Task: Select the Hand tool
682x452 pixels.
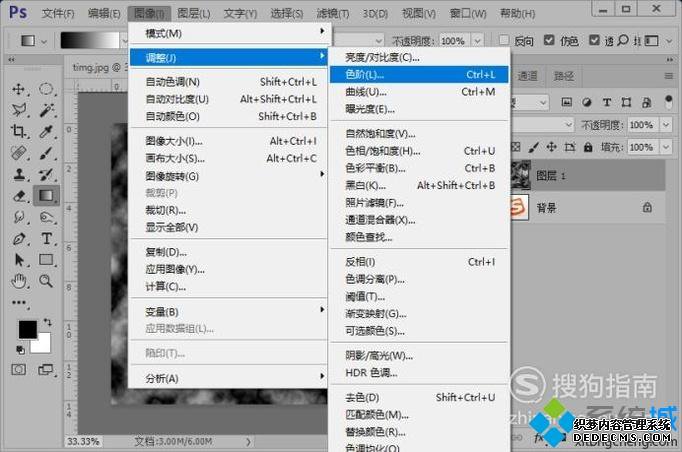Action: 19,281
